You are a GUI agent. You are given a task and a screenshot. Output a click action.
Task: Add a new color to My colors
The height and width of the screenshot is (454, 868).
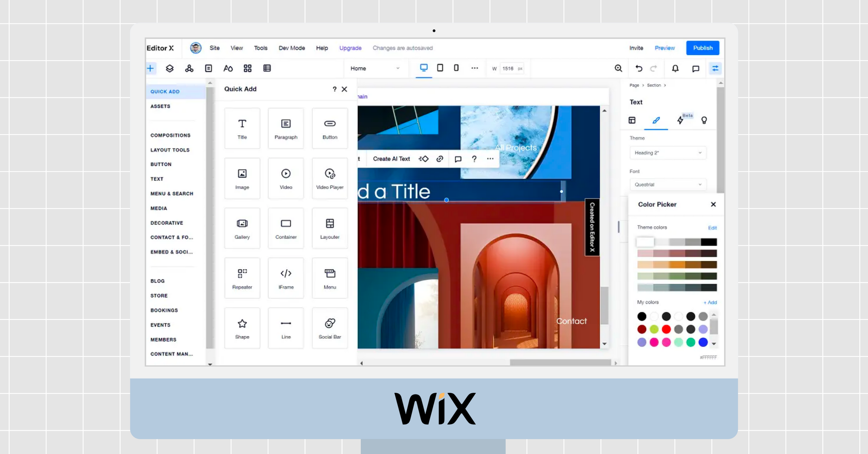(710, 303)
